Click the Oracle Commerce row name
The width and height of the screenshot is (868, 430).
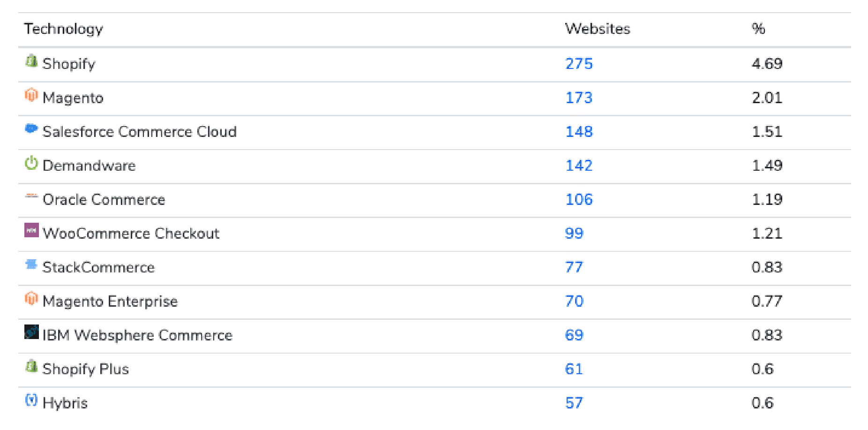coord(104,200)
